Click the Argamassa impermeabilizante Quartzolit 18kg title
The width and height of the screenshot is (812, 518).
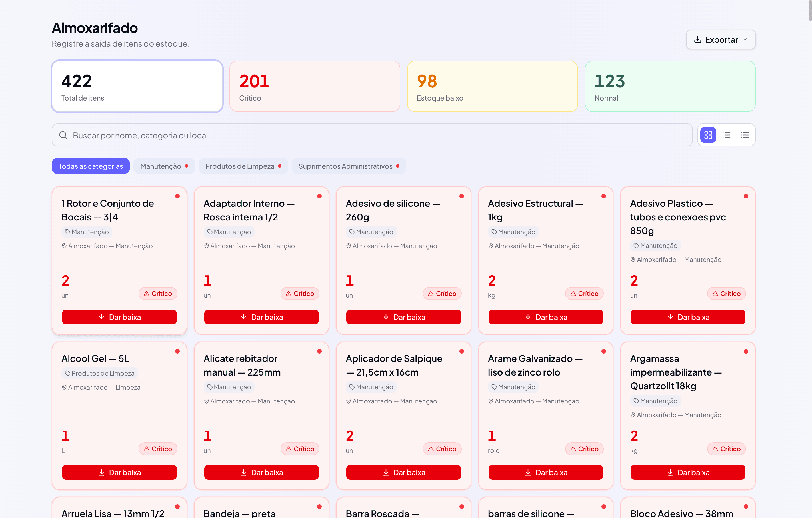[x=676, y=372]
